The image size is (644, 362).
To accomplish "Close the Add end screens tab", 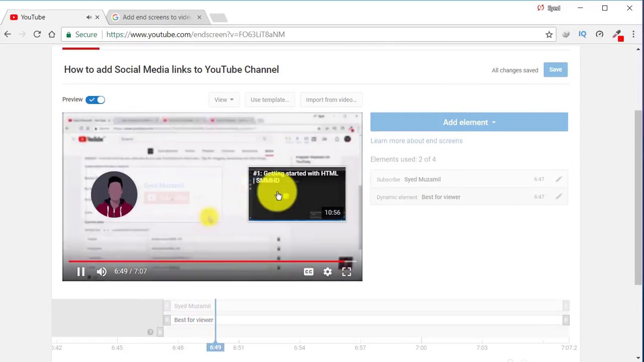I will pyautogui.click(x=199, y=17).
